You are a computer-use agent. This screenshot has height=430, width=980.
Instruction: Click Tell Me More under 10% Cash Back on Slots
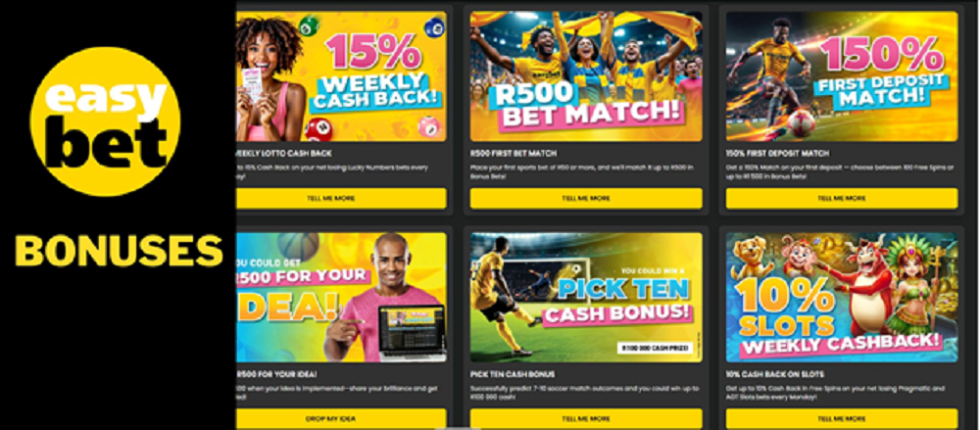[841, 419]
